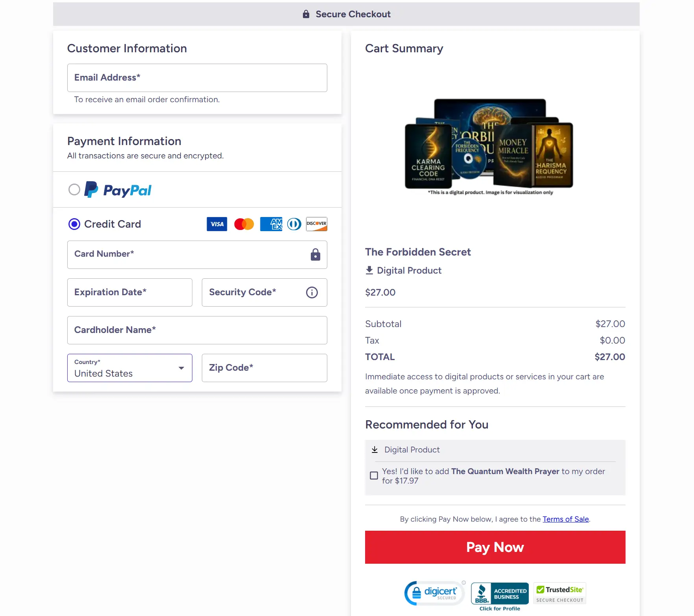Viewport: 694px width, 616px height.
Task: Open the Country dropdown
Action: pos(129,368)
